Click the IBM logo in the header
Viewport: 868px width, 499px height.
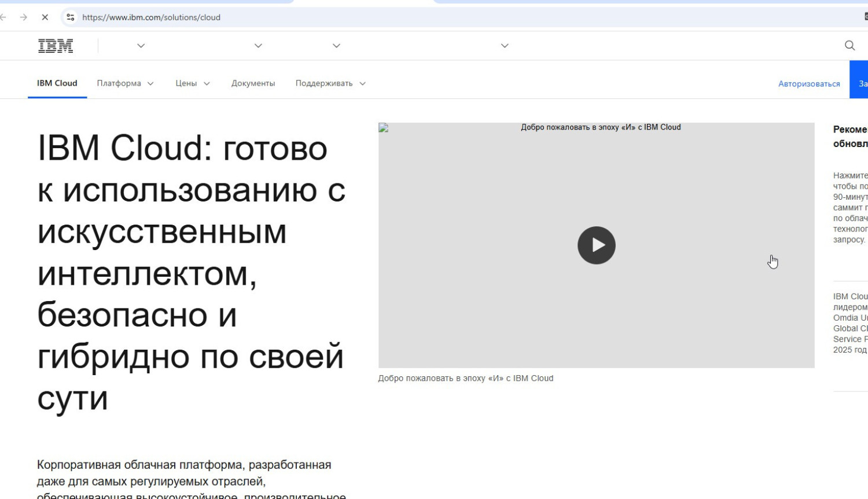[x=56, y=46]
